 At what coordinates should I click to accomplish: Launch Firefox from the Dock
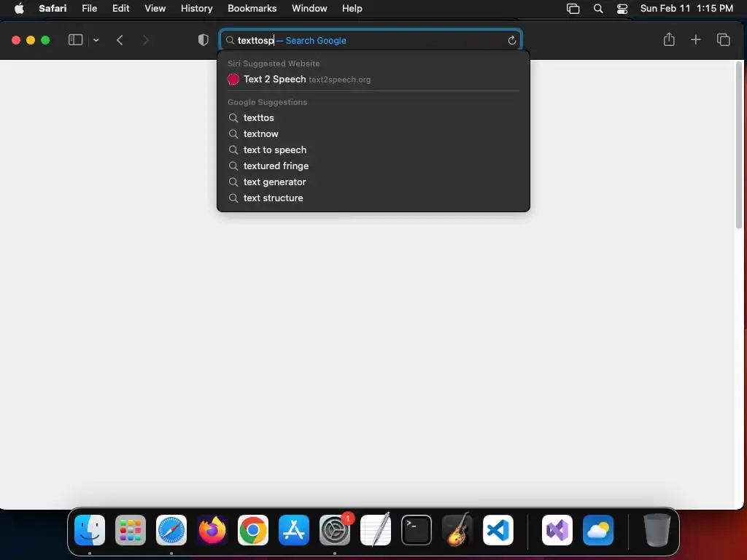click(x=212, y=530)
